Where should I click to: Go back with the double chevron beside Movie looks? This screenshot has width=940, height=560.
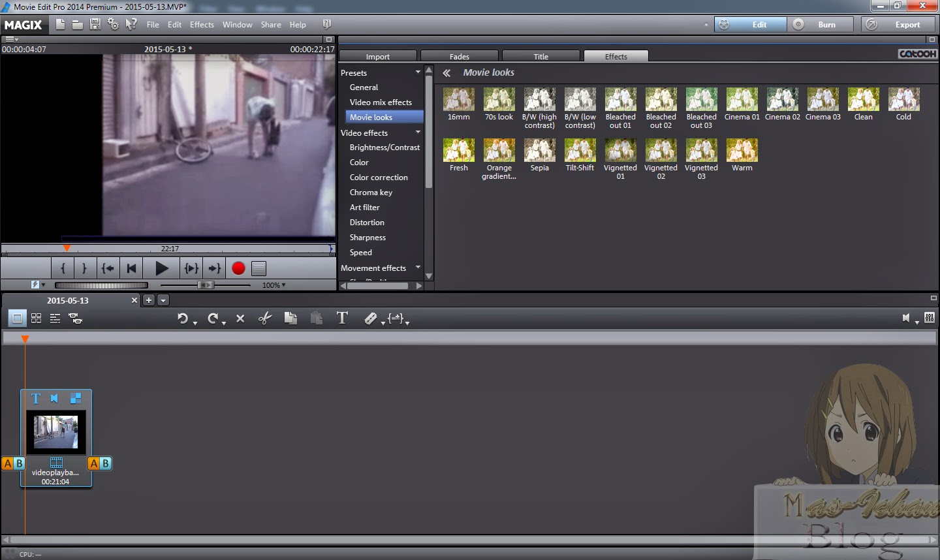tap(446, 73)
